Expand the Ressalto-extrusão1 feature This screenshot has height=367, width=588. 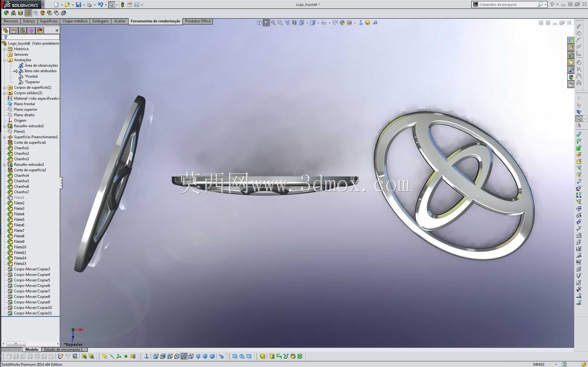coord(5,126)
